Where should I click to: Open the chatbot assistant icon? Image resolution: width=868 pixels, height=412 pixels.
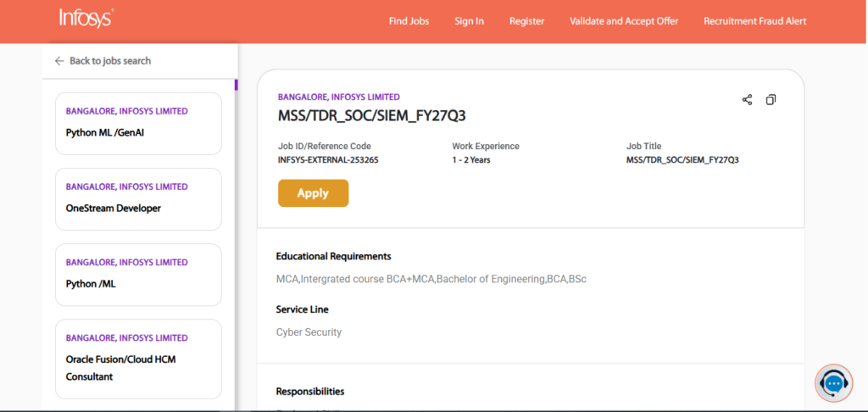pos(834,382)
